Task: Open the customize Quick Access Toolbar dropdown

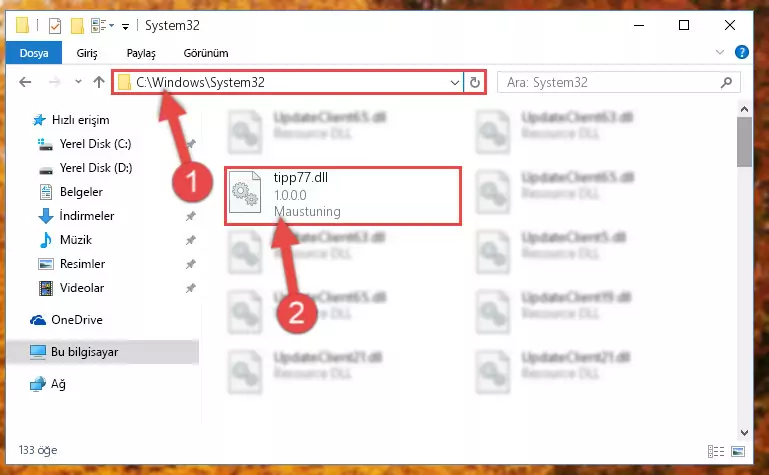Action: 126,26
